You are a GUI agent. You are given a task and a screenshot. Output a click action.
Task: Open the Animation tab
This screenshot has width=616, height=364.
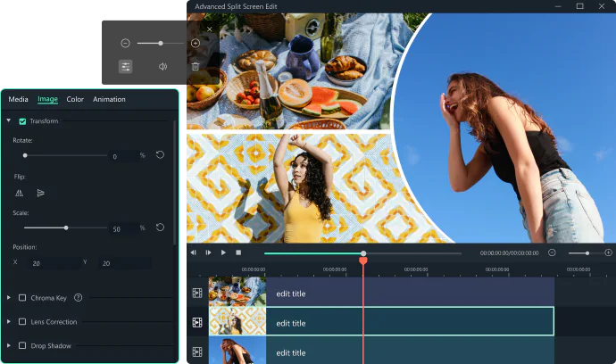click(x=109, y=99)
